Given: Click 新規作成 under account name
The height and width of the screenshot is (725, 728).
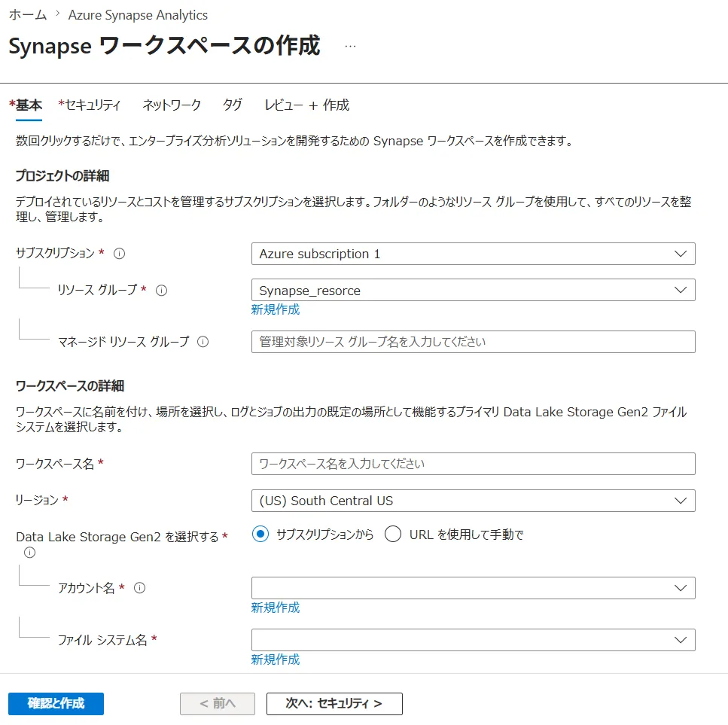Looking at the screenshot, I should pyautogui.click(x=276, y=608).
